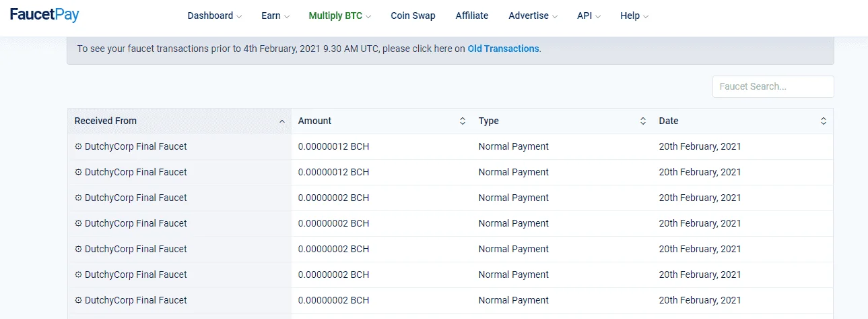Sort table by Amount column

pyautogui.click(x=382, y=121)
